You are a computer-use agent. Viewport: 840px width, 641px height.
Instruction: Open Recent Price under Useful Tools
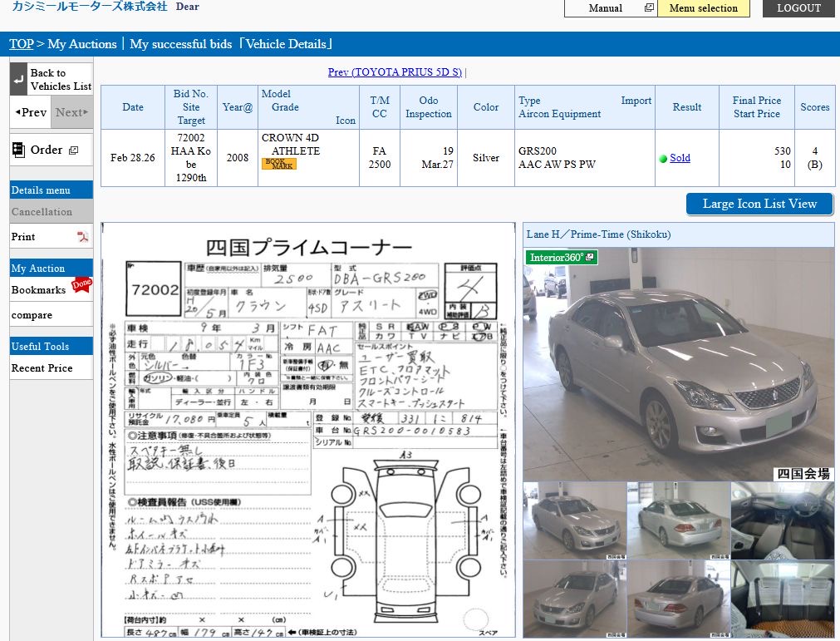pyautogui.click(x=42, y=368)
